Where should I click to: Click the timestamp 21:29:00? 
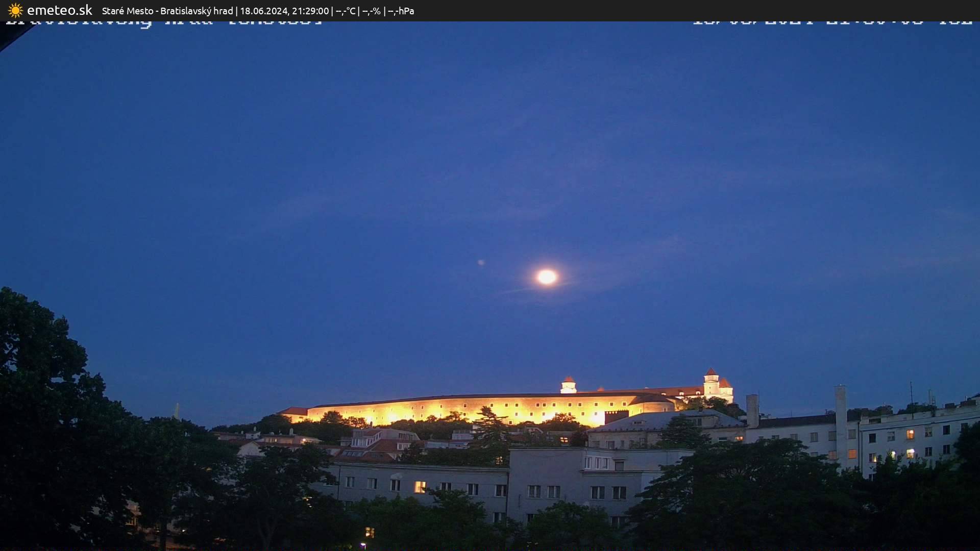click(310, 11)
